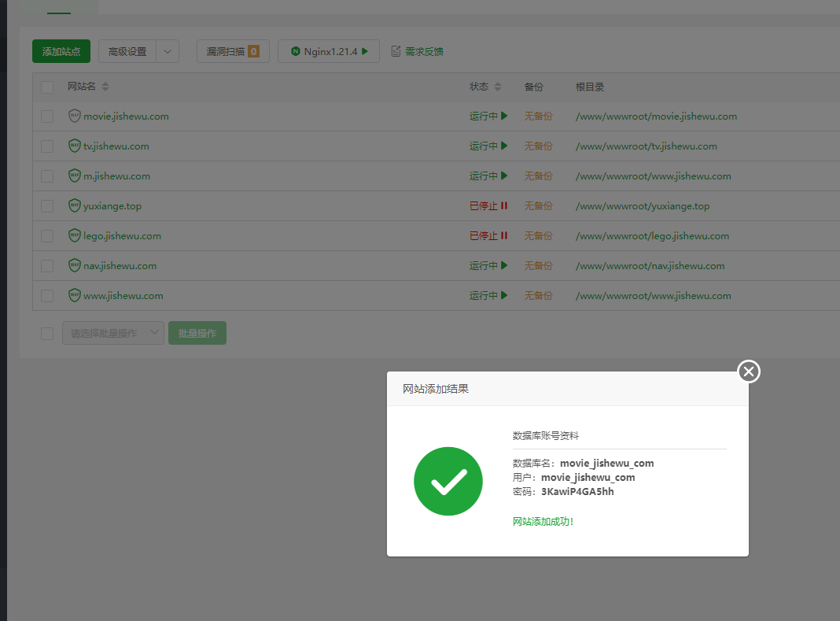Open site nav.jishewu.com settings
This screenshot has height=621, width=840.
pos(120,266)
